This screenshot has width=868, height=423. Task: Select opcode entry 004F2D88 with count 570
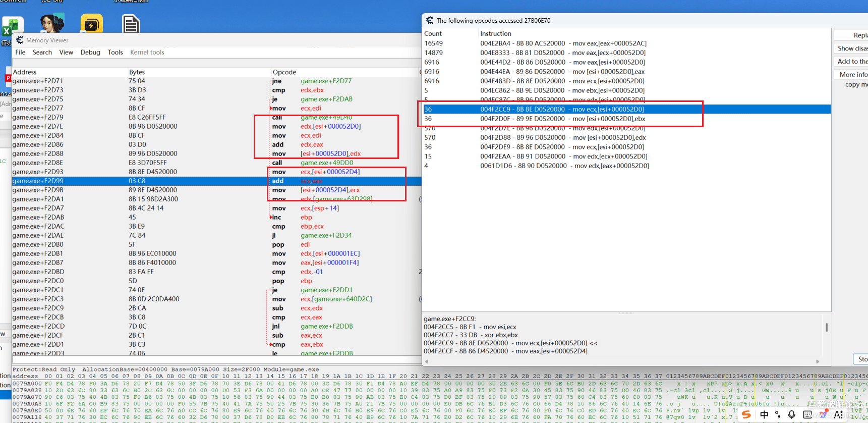click(626, 137)
